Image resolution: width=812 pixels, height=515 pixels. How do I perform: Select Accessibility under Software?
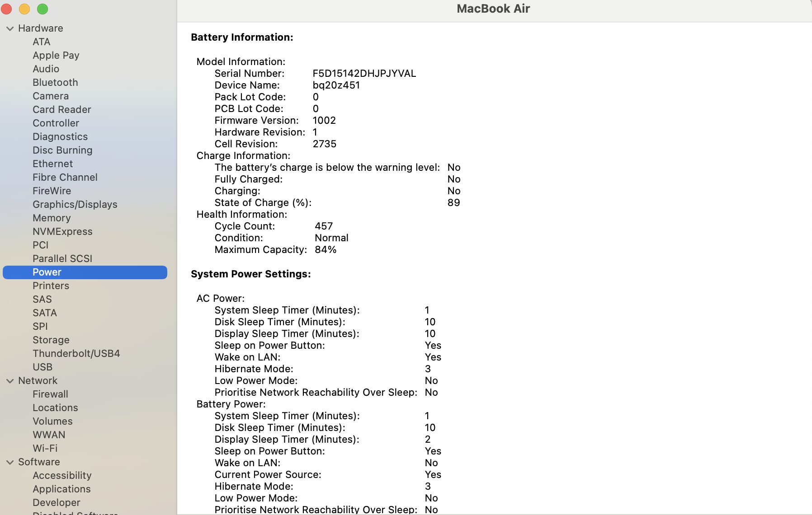point(62,475)
